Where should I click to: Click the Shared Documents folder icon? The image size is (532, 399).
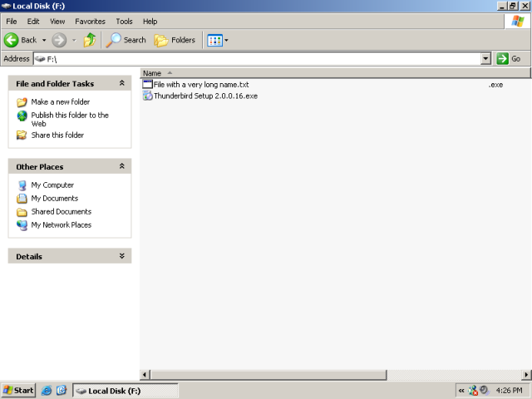tap(22, 212)
